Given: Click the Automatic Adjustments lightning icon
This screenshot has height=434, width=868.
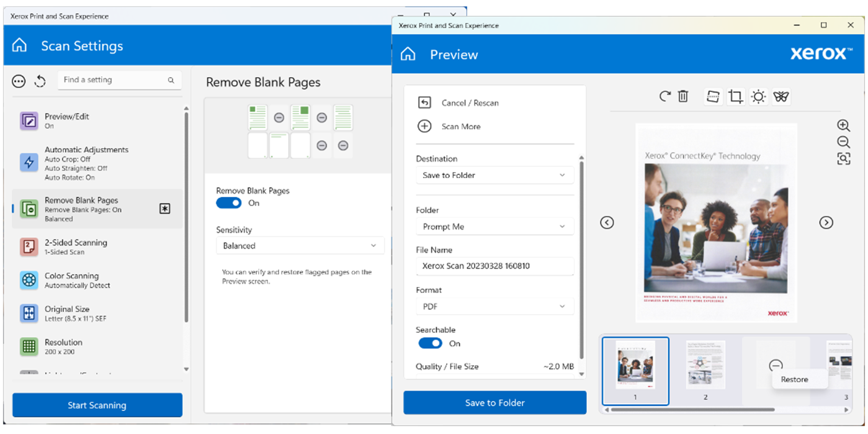Looking at the screenshot, I should [x=29, y=163].
